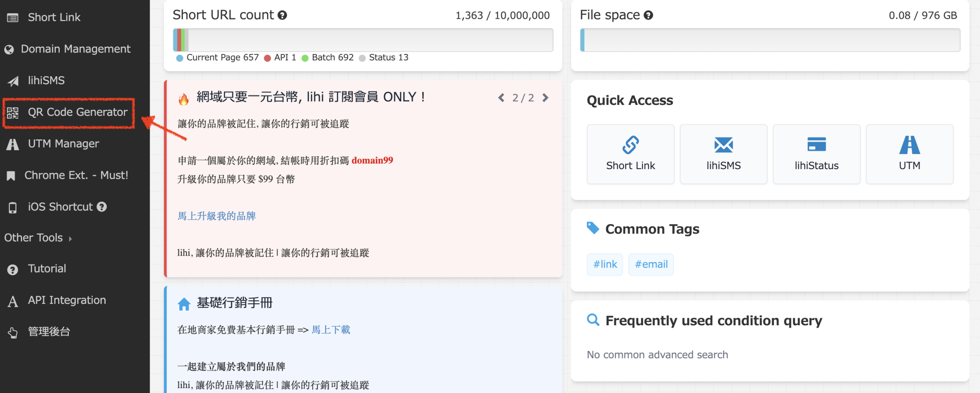Click the Short URL count progress bar
Image resolution: width=980 pixels, height=393 pixels.
tap(363, 40)
